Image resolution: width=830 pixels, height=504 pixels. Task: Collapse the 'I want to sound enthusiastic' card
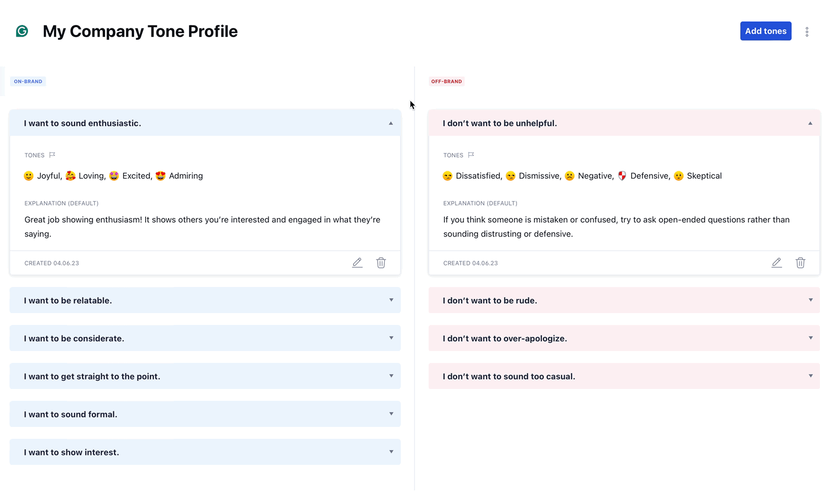point(391,123)
